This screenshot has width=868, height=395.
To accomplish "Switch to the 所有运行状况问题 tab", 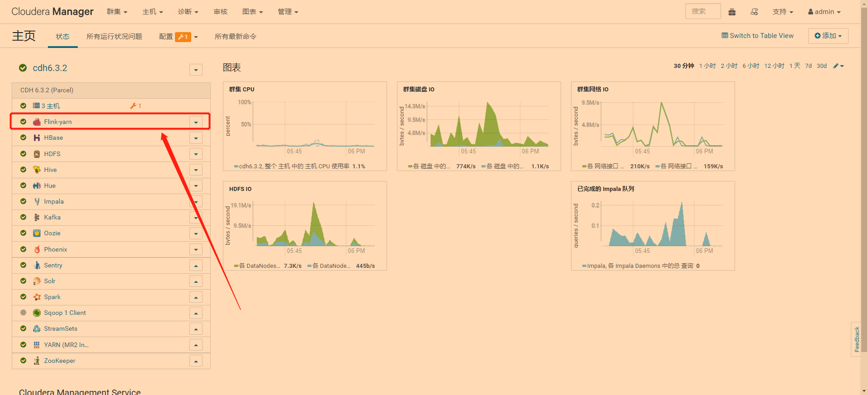I will tap(114, 37).
